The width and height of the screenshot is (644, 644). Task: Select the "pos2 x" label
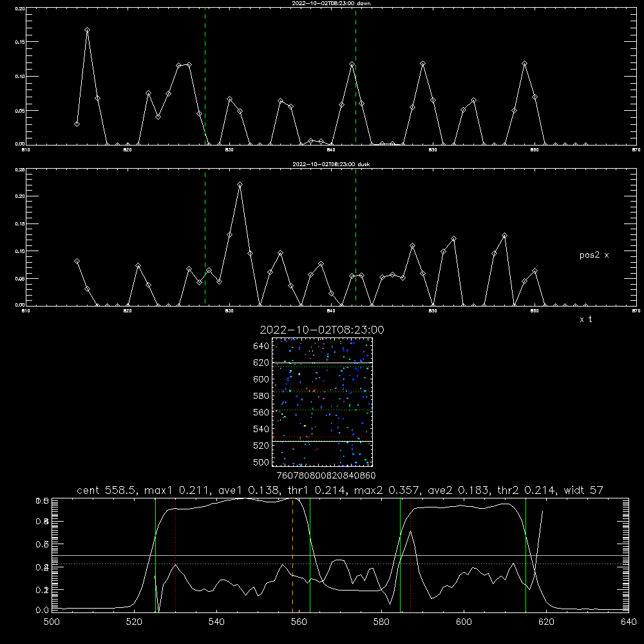click(x=594, y=255)
